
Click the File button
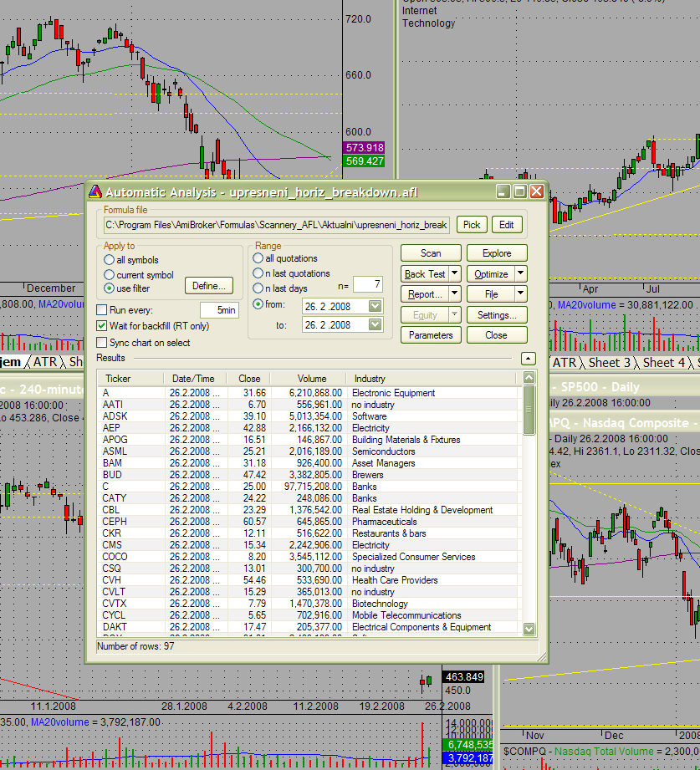click(x=491, y=293)
